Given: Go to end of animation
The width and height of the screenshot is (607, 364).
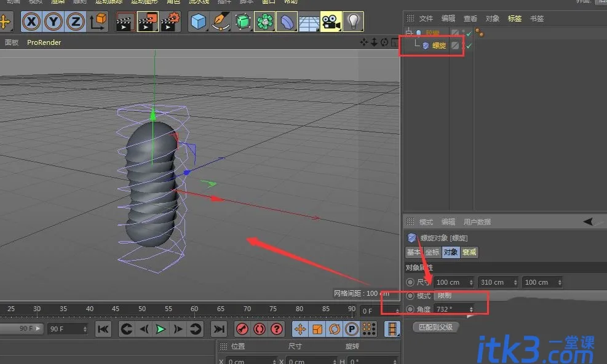Looking at the screenshot, I should pos(219,329).
